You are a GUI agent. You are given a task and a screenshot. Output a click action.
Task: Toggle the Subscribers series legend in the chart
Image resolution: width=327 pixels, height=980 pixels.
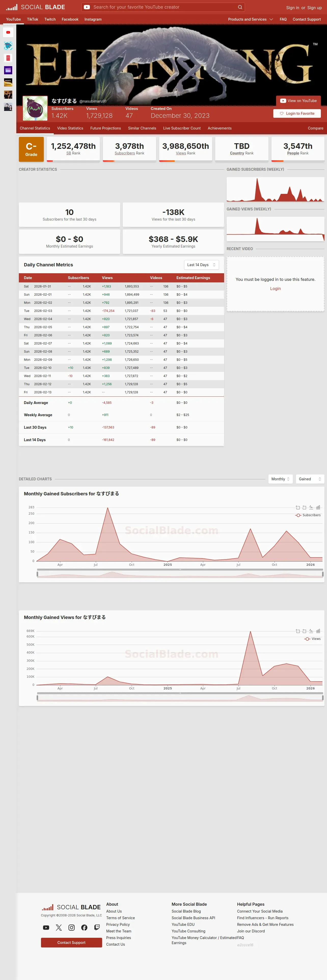(308, 515)
